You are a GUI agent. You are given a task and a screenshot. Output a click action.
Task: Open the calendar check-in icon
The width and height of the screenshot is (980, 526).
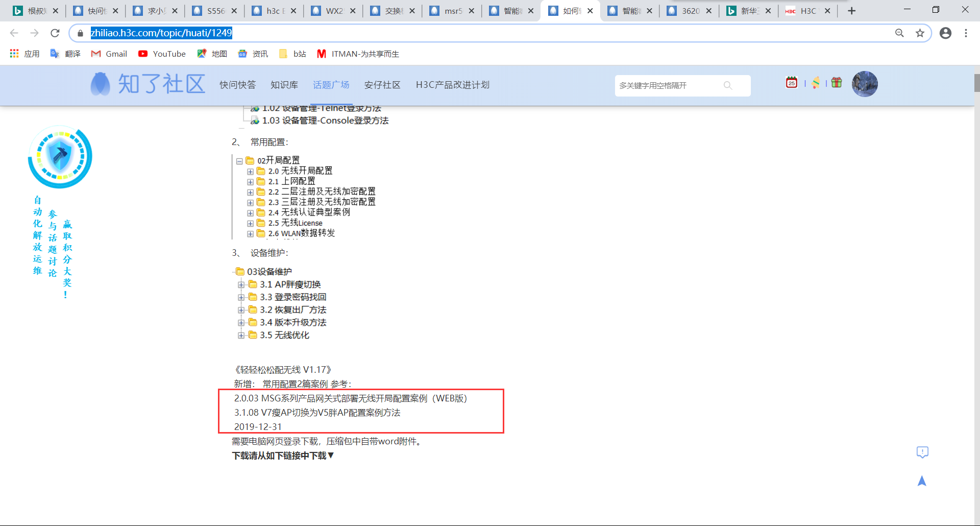[x=792, y=82]
